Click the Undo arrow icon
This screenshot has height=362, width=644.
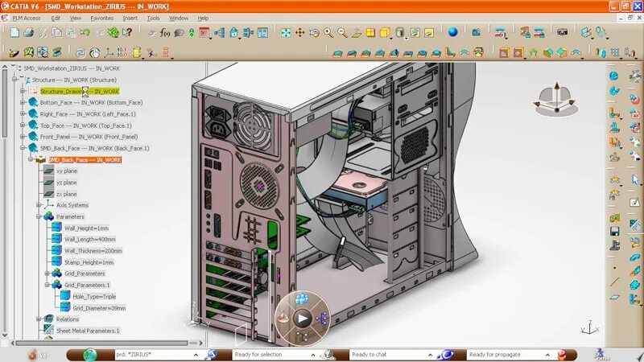click(x=85, y=32)
